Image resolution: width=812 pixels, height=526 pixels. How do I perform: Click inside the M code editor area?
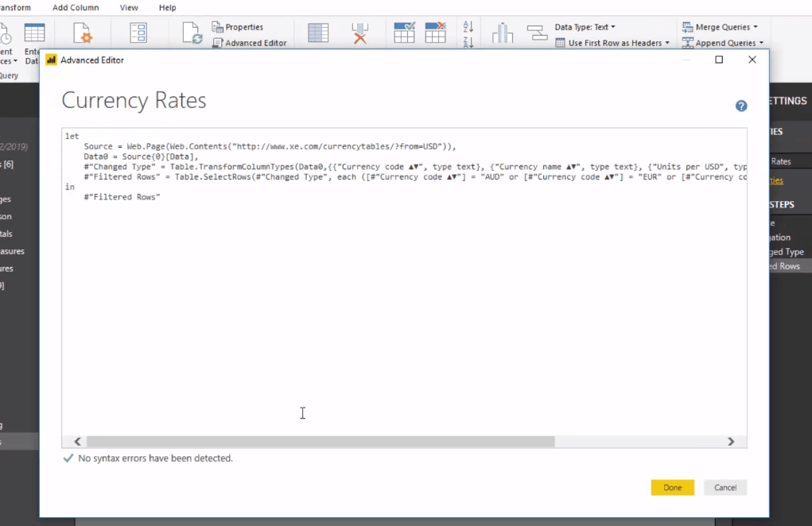(x=404, y=287)
